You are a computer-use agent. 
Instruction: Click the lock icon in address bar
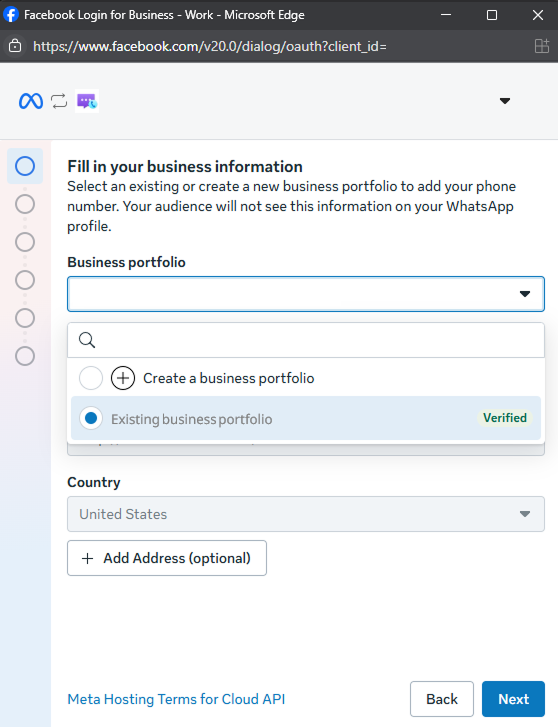pos(15,46)
